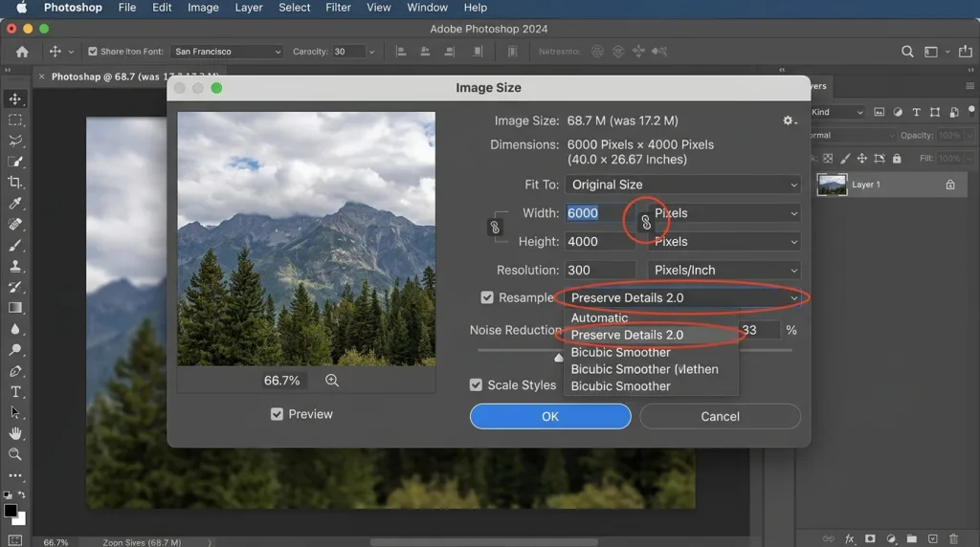The width and height of the screenshot is (980, 547).
Task: Open the Image Size gear settings menu
Action: coord(790,120)
